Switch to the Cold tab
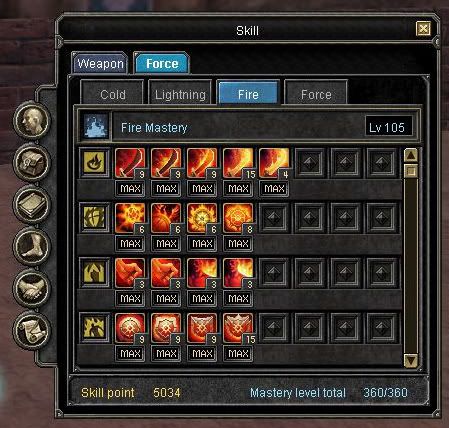The width and height of the screenshot is (449, 428). pos(113,94)
